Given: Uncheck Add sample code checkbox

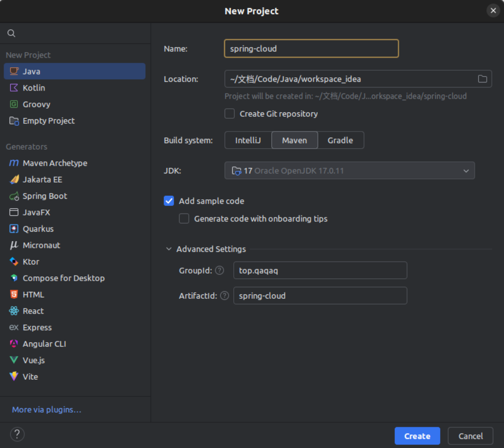Looking at the screenshot, I should (x=169, y=201).
